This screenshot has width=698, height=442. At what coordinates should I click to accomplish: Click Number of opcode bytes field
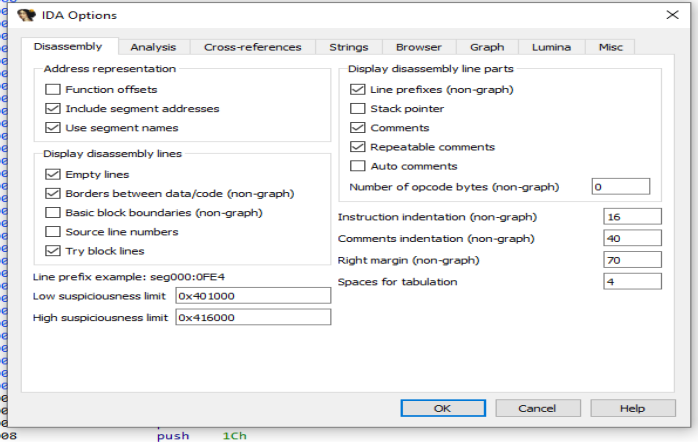click(x=621, y=187)
